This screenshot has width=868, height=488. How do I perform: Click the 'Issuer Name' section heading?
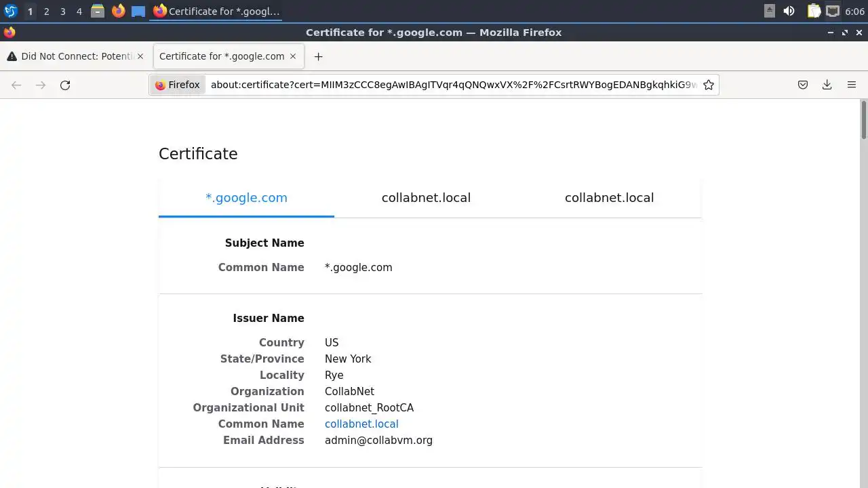[x=269, y=319]
